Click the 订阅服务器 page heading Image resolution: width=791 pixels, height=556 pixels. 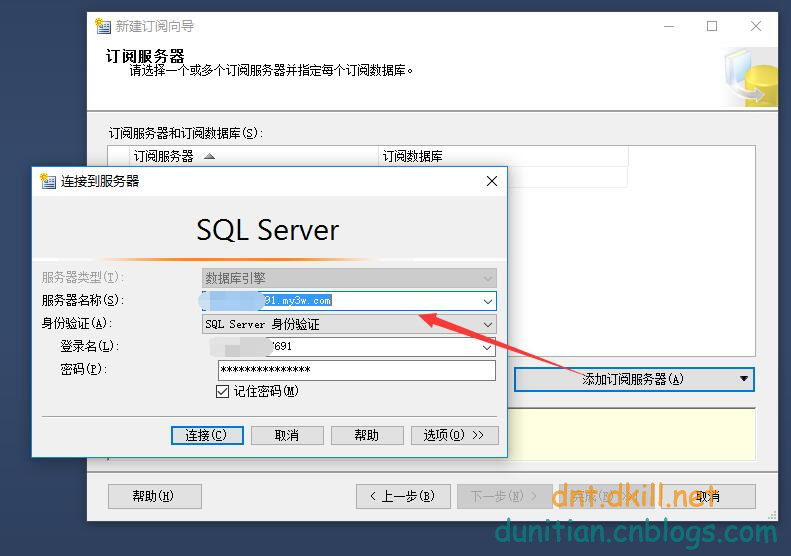(x=145, y=55)
